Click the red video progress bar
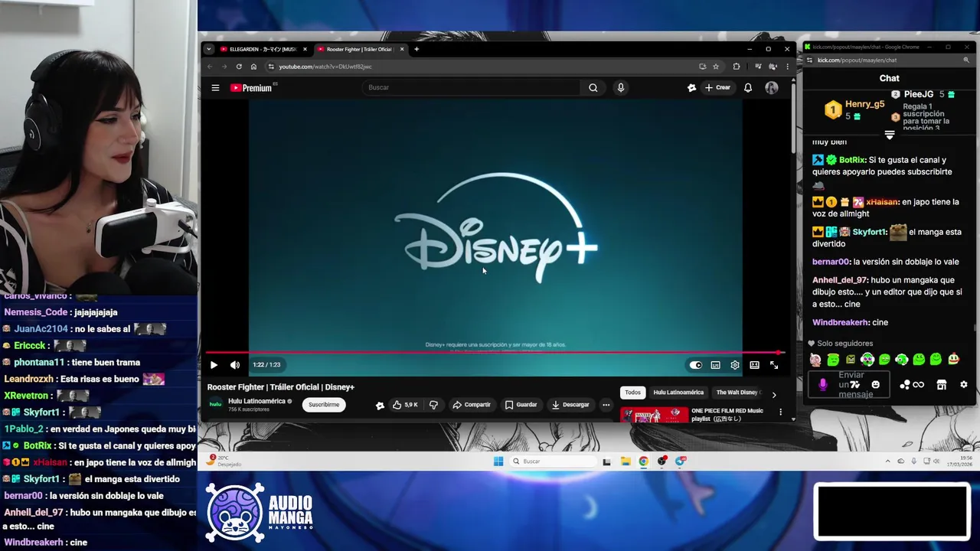The image size is (980, 551). (494, 353)
